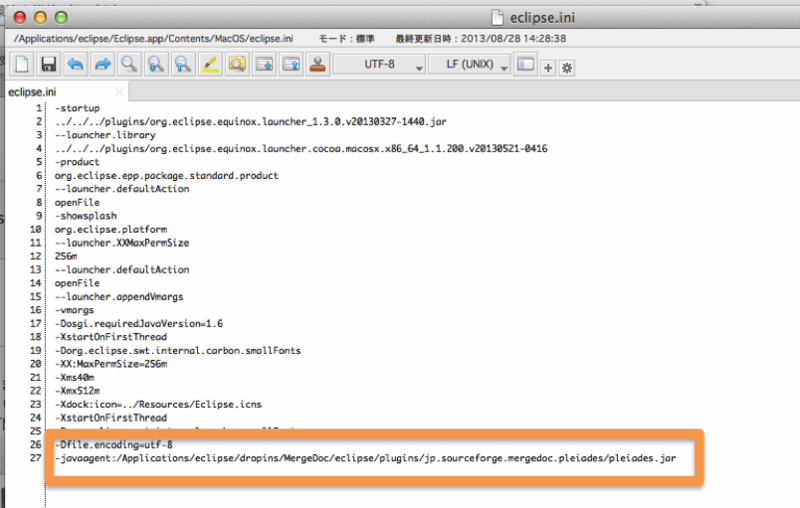Click the -Dfile.encoding=utf-8 line
This screenshot has height=508, width=800.
pyautogui.click(x=114, y=445)
